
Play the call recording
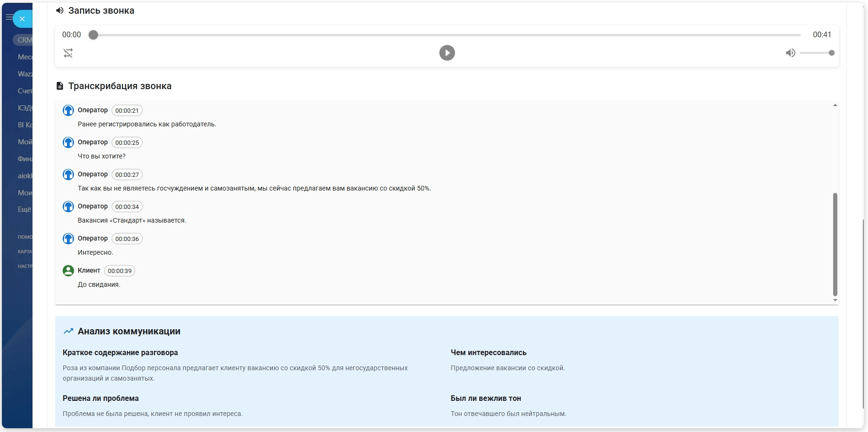click(x=447, y=53)
